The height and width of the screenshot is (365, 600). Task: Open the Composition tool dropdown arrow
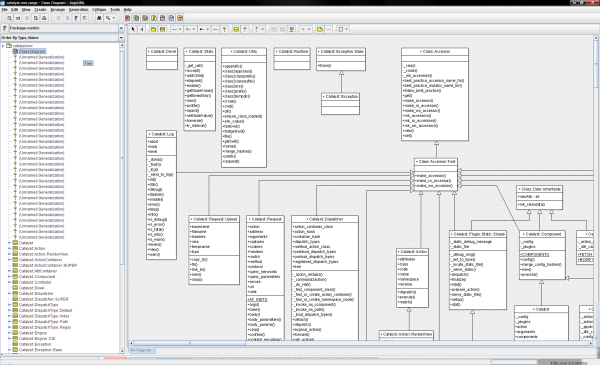tap(207, 29)
